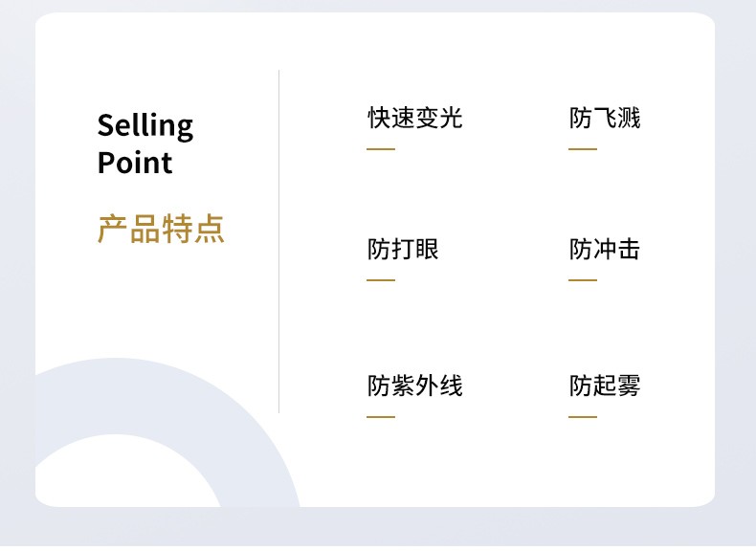The width and height of the screenshot is (756, 551).
Task: Click the Selling Point heading
Action: tap(145, 143)
